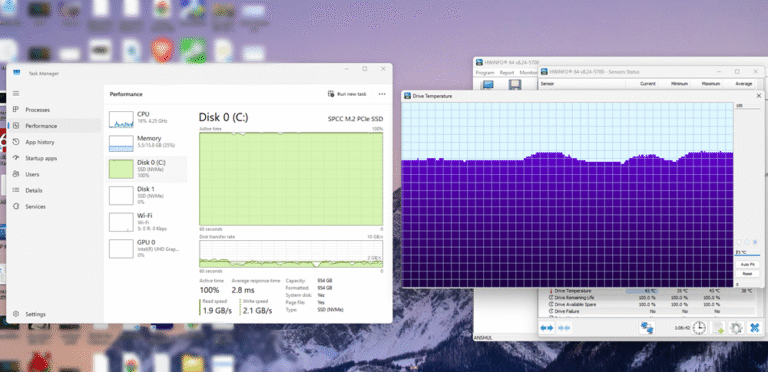Select CPU performance graph thumbnail
The width and height of the screenshot is (768, 372).
tap(121, 119)
